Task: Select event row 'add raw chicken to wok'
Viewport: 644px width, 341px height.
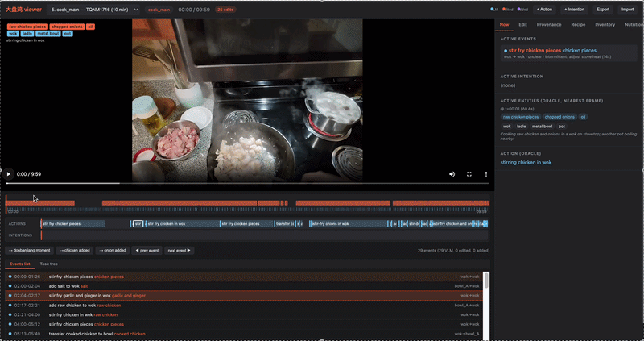Action: (244, 306)
